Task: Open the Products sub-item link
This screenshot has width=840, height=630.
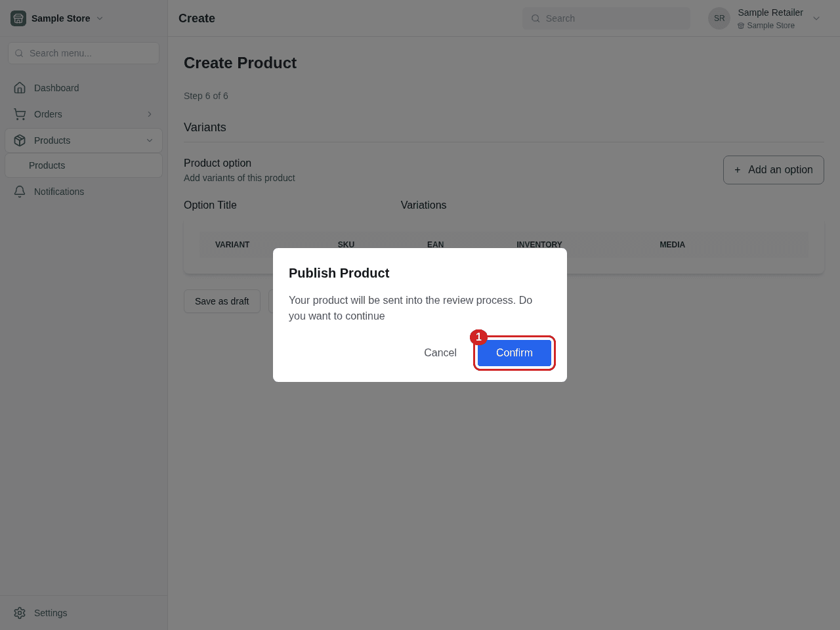Action: click(83, 165)
